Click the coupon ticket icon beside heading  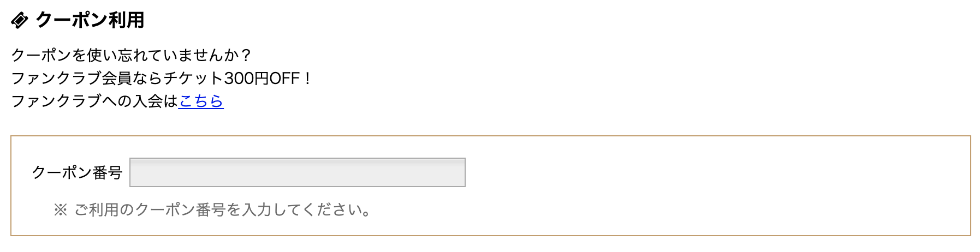click(20, 20)
